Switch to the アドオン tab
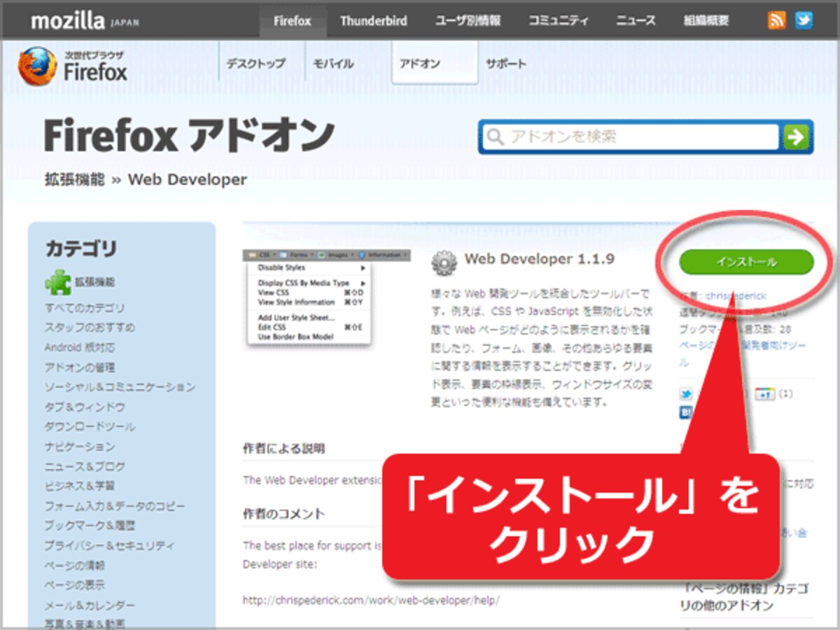 (435, 63)
